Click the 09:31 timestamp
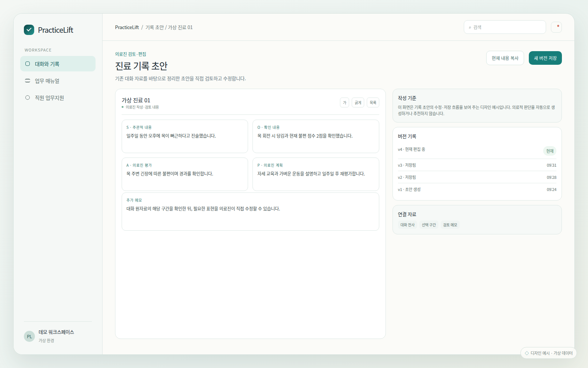The height and width of the screenshot is (368, 588). [x=552, y=165]
